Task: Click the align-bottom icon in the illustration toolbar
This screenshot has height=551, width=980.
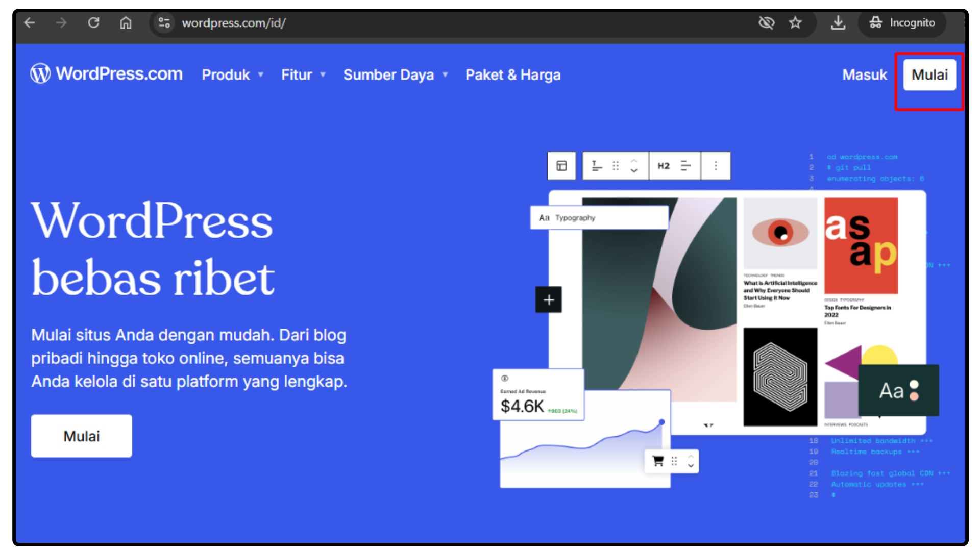Action: (597, 166)
